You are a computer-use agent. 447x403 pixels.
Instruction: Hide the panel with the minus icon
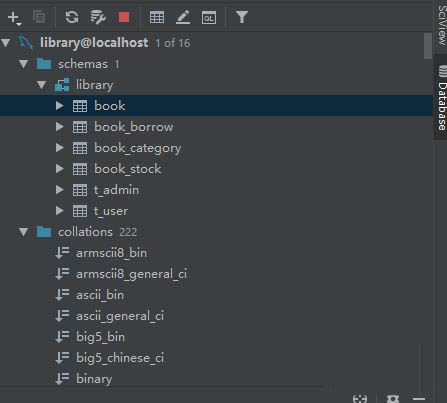click(x=419, y=398)
